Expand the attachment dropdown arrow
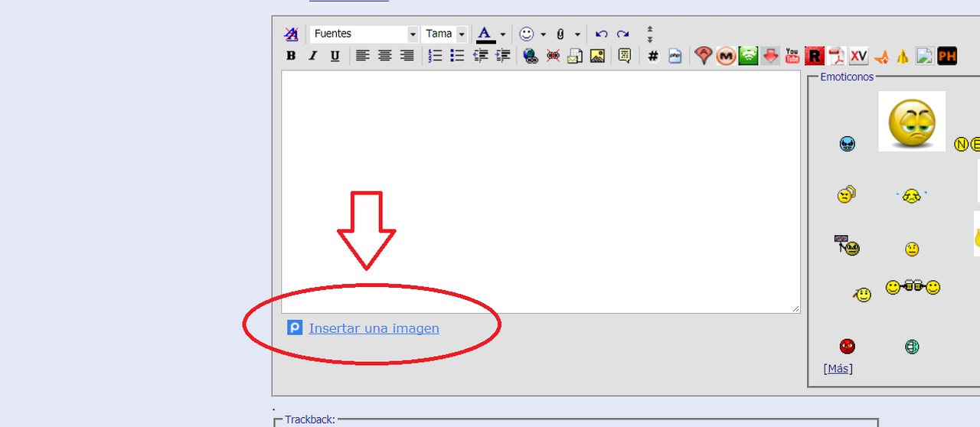980x427 pixels. pos(577,34)
